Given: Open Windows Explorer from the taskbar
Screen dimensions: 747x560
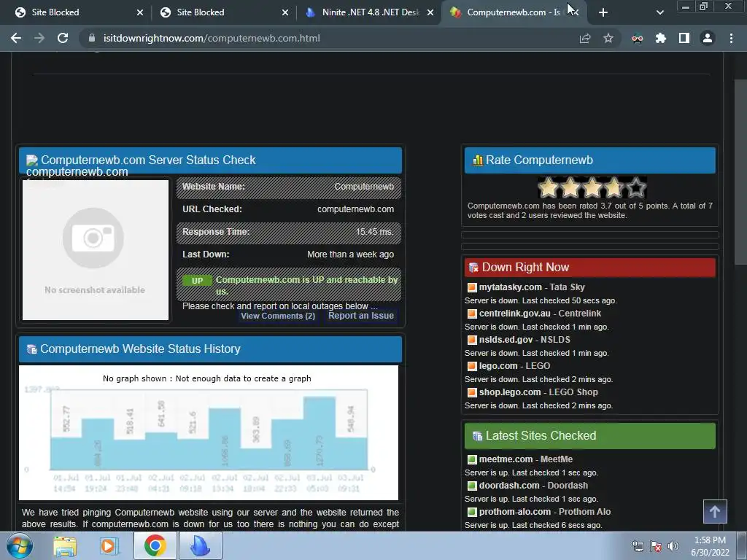Looking at the screenshot, I should point(65,545).
